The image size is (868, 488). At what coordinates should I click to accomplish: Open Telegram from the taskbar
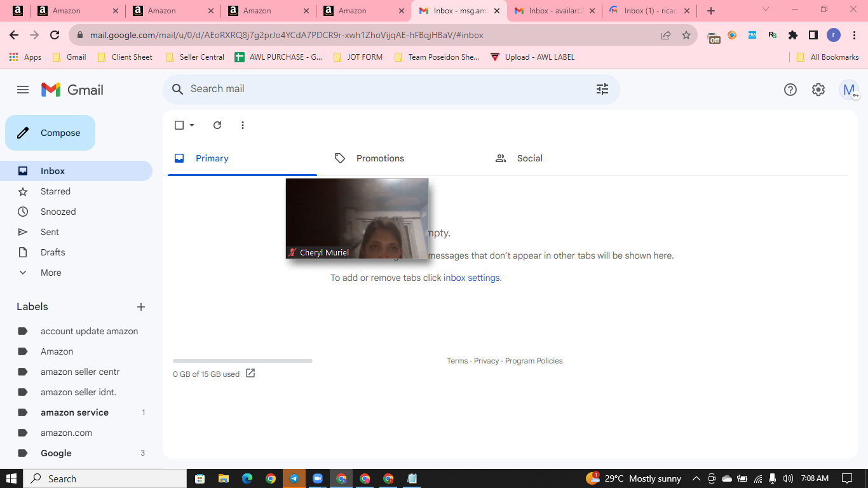294,478
